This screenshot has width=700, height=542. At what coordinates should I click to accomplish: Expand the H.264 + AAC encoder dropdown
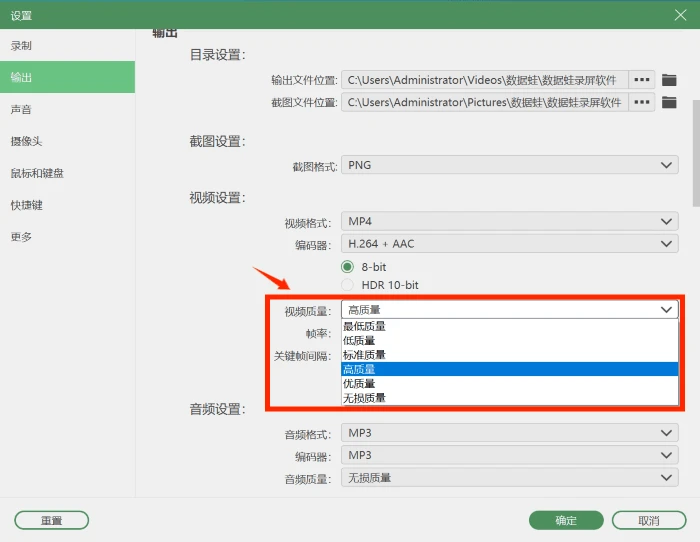(x=510, y=244)
